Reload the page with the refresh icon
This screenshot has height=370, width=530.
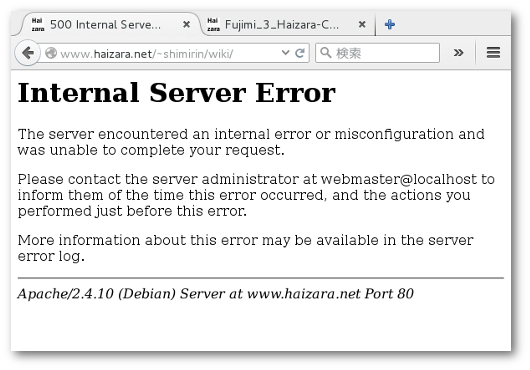point(300,53)
